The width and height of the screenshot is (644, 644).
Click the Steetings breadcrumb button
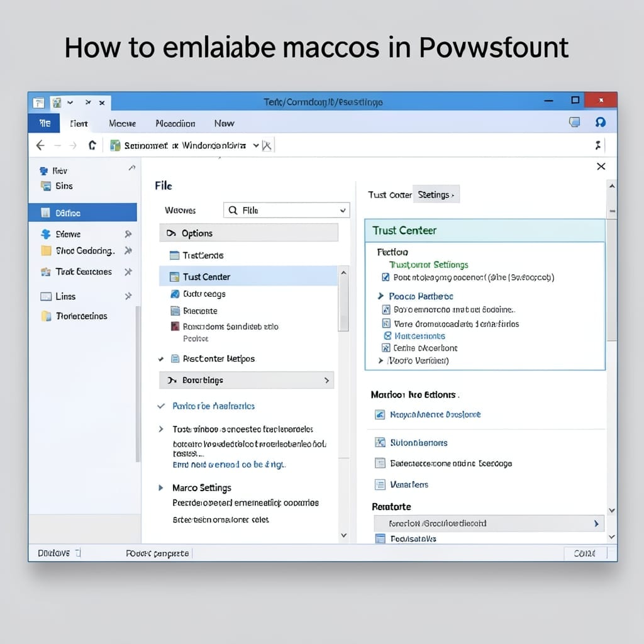(x=436, y=194)
